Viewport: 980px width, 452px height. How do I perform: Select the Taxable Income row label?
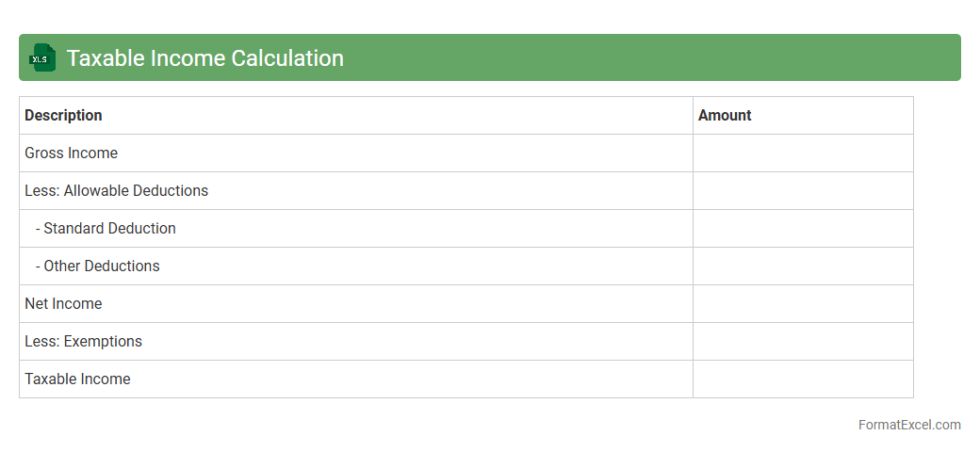point(77,379)
